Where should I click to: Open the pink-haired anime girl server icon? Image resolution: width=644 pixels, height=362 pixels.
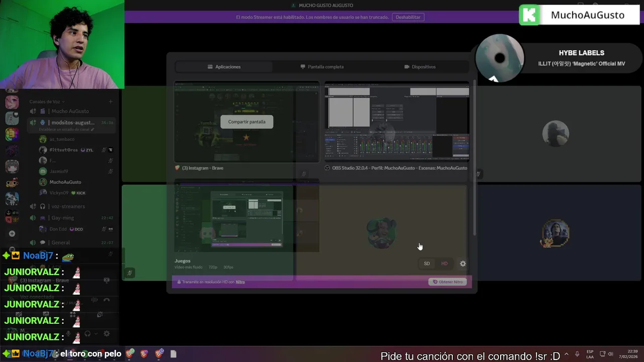tap(12, 102)
